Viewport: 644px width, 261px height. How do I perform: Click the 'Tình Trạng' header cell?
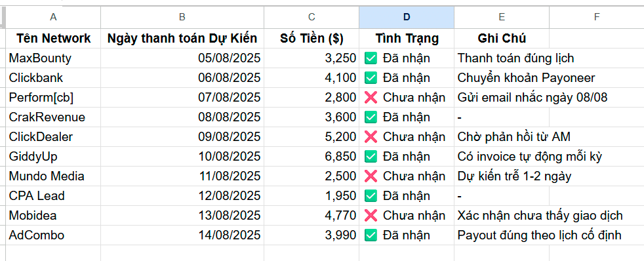click(x=407, y=39)
